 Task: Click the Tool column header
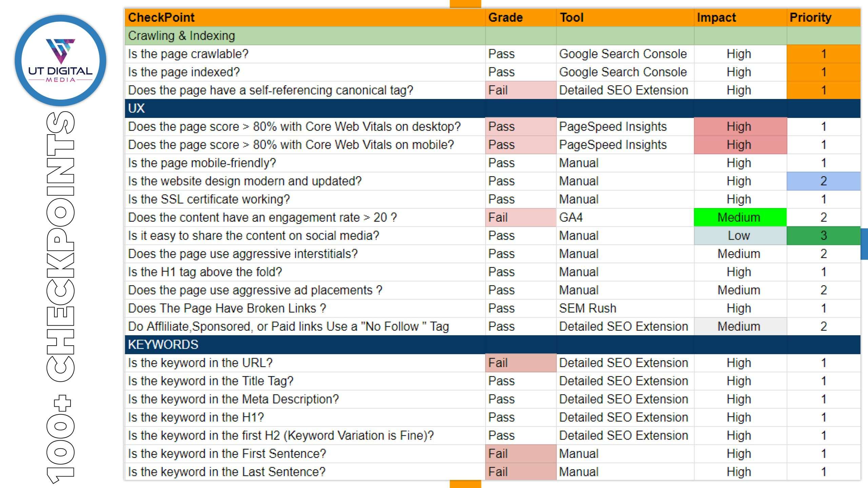tap(572, 18)
